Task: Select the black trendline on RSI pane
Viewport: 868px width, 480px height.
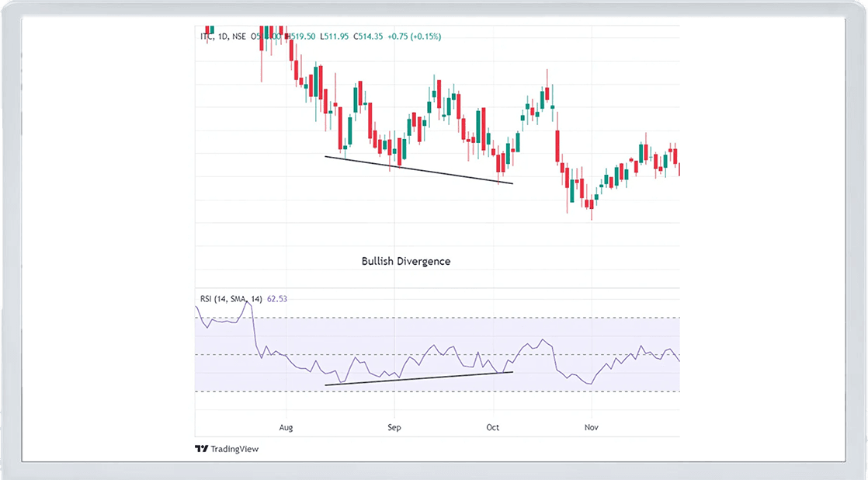Action: pyautogui.click(x=419, y=378)
